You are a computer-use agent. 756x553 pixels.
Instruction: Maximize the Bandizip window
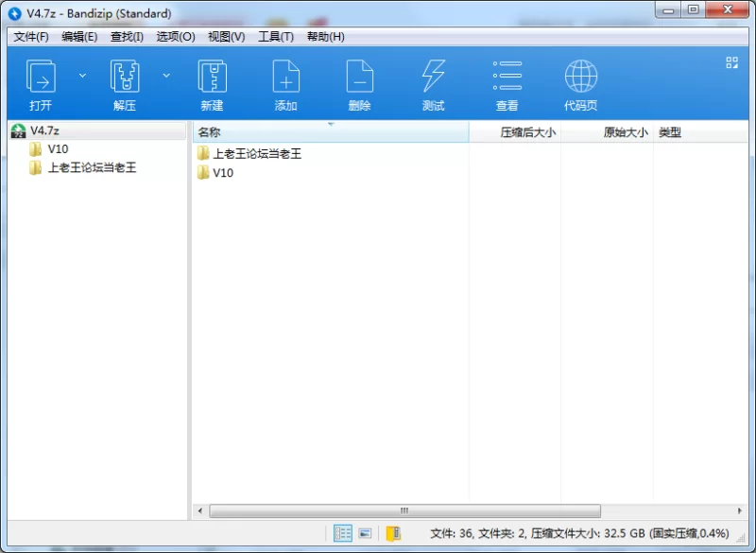(694, 10)
